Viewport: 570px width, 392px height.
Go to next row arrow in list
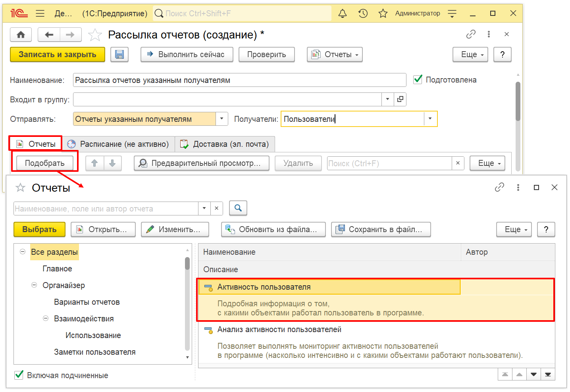tap(533, 375)
